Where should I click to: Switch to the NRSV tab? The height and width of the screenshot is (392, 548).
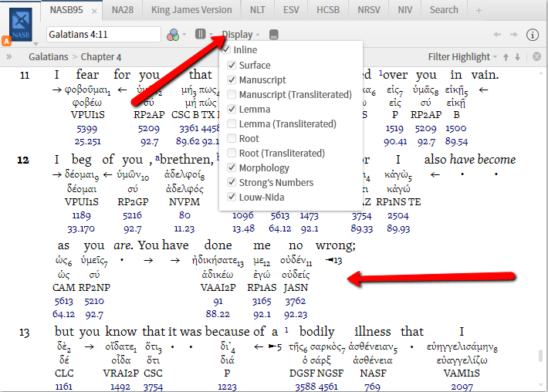pyautogui.click(x=369, y=10)
